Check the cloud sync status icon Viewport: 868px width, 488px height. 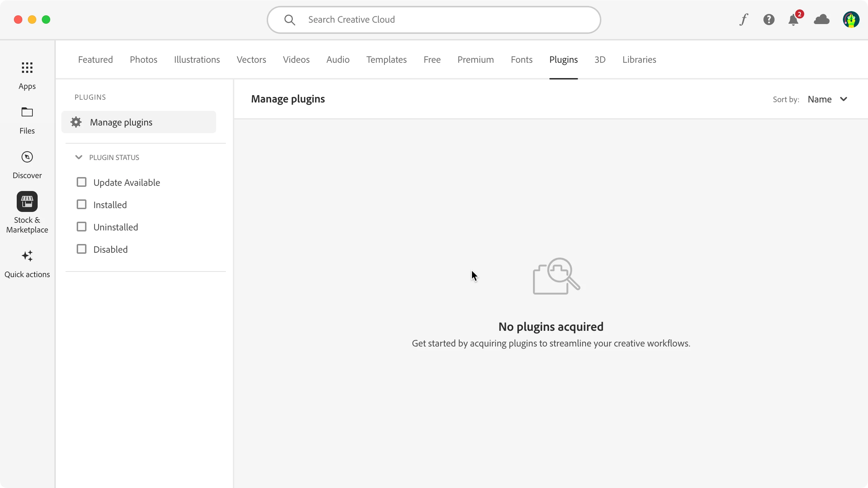822,20
